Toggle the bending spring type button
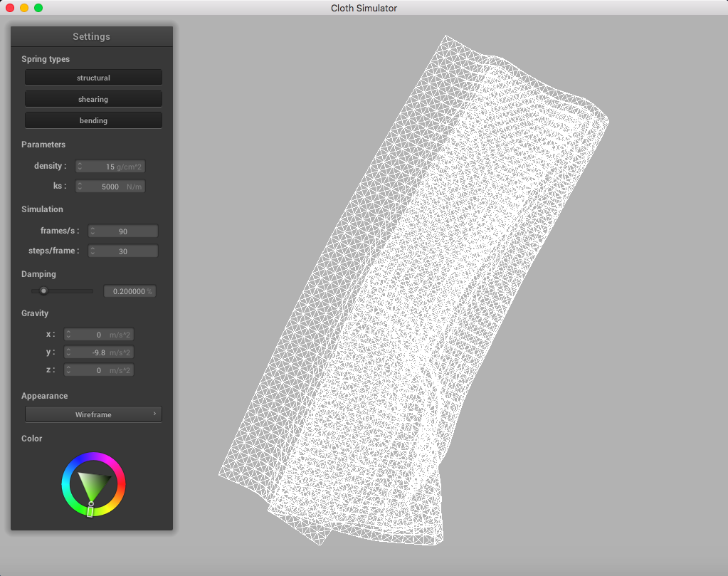Image resolution: width=728 pixels, height=576 pixels. coord(93,120)
